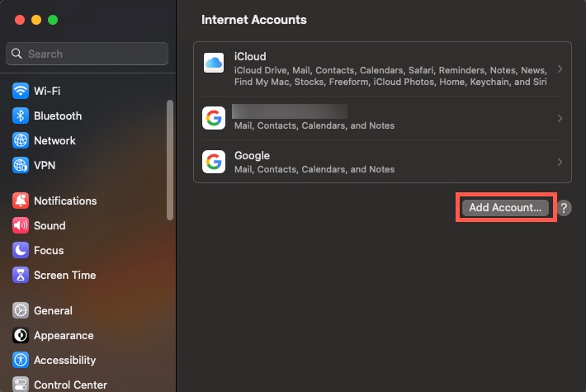Close window with red button
Image resolution: width=586 pixels, height=392 pixels.
20,20
